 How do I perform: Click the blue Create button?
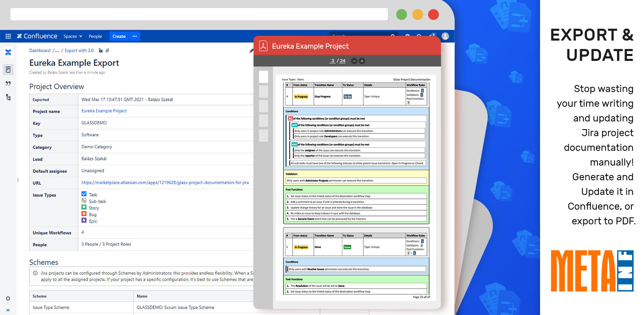(119, 36)
